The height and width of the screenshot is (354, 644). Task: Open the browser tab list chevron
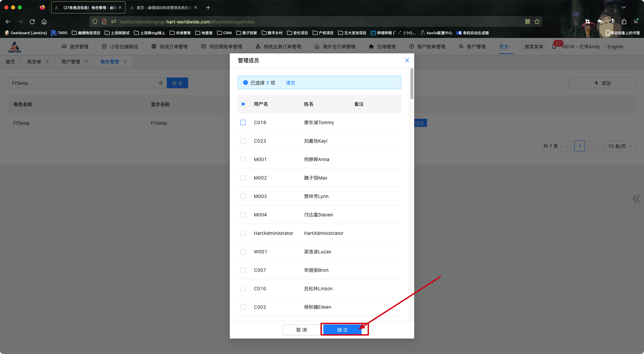click(624, 7)
